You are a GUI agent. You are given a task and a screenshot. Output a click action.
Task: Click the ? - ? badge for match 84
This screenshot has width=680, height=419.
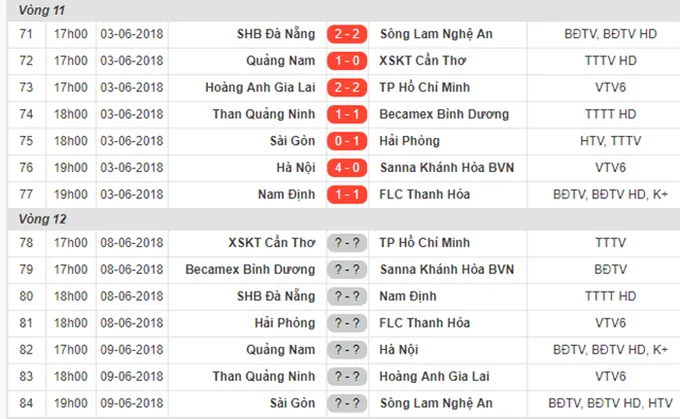tap(347, 403)
